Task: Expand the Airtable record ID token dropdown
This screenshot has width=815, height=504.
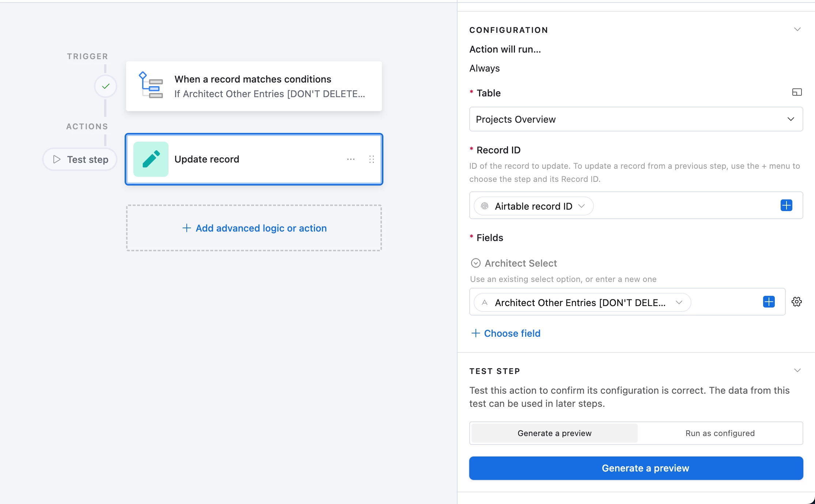Action: pyautogui.click(x=581, y=206)
